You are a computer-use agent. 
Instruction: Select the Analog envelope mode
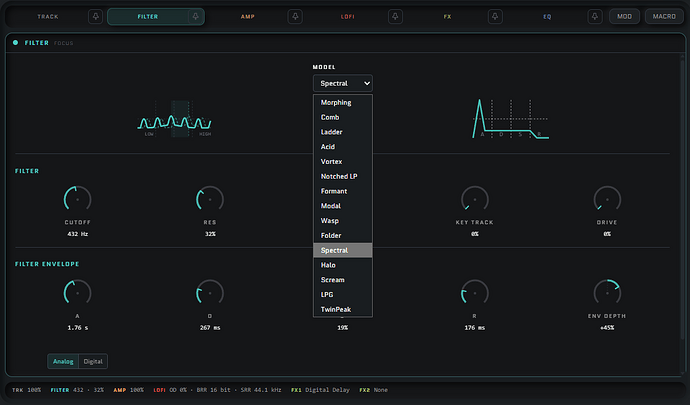(63, 361)
